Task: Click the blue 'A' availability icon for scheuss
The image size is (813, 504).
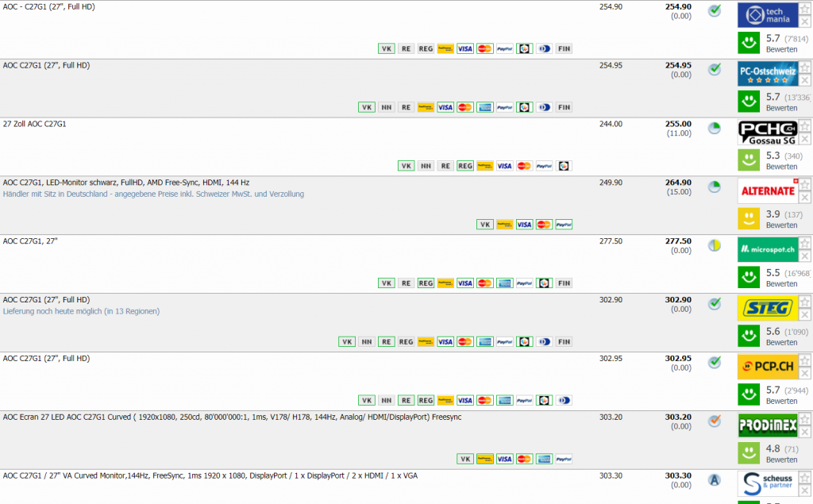Action: (x=715, y=479)
